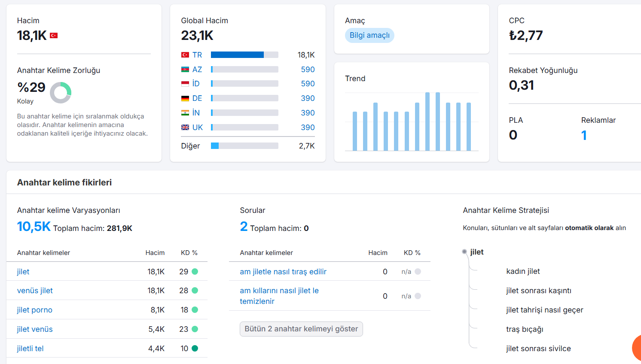The height and width of the screenshot is (364, 641).
Task: Open the venüs jilet keyword link
Action: (x=35, y=291)
